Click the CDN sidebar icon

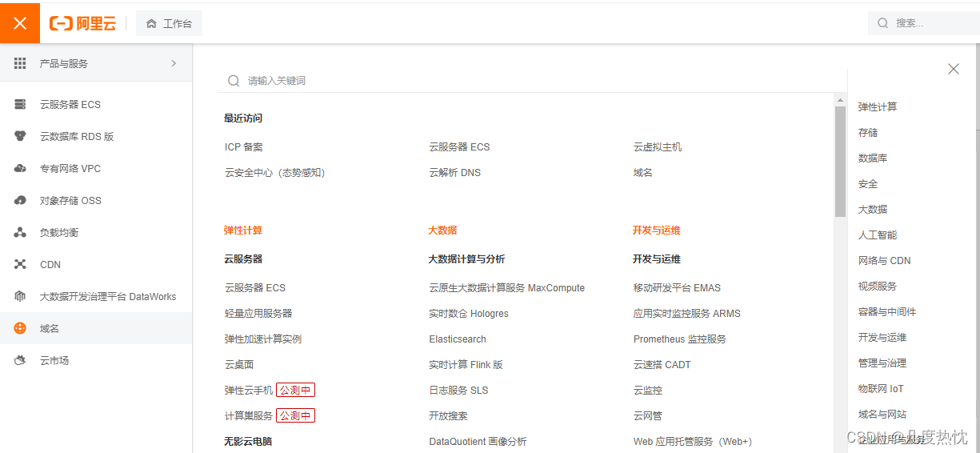21,264
